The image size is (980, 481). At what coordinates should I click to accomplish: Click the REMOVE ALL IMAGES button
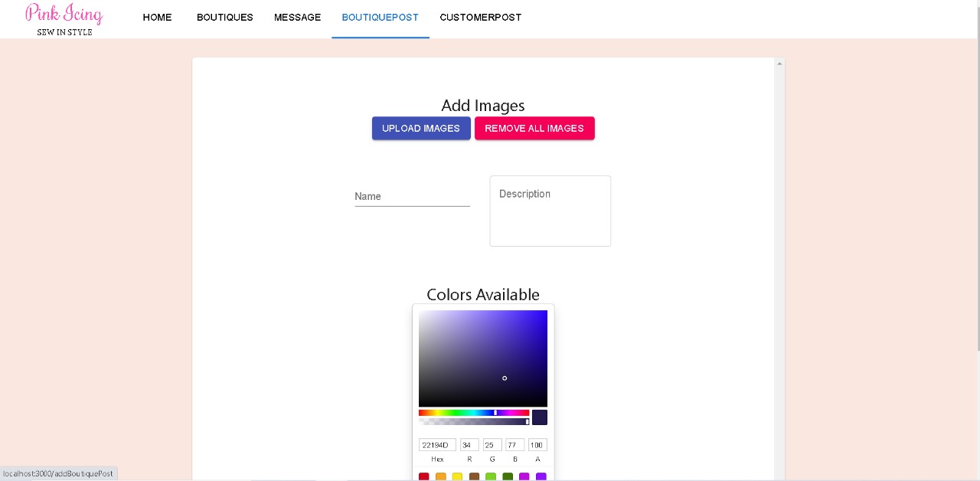click(x=534, y=128)
